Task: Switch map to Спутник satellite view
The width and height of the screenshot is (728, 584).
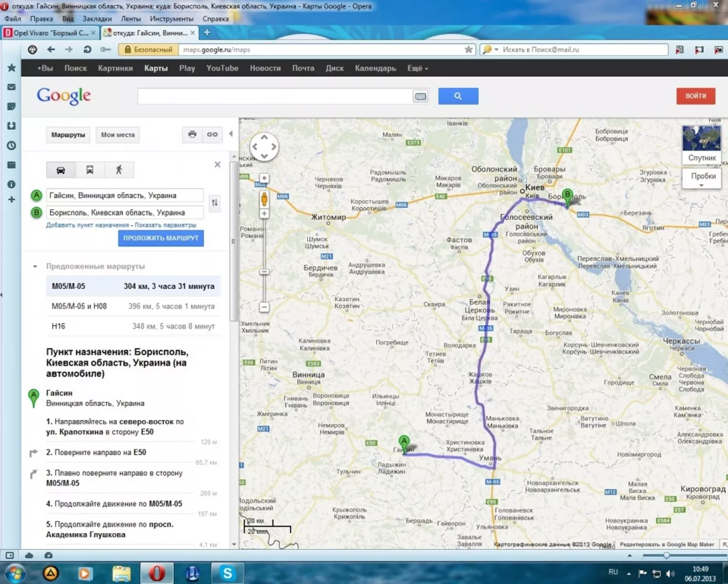Action: [x=702, y=144]
